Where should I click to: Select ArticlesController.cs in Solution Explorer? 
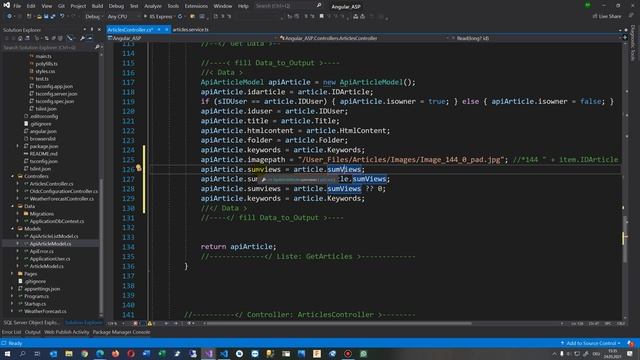[x=51, y=184]
